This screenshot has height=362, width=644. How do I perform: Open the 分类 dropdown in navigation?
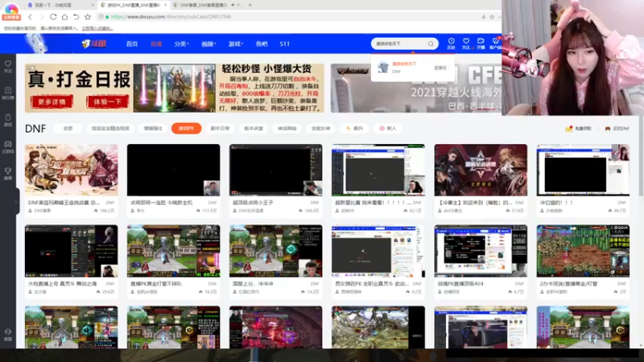click(x=181, y=43)
